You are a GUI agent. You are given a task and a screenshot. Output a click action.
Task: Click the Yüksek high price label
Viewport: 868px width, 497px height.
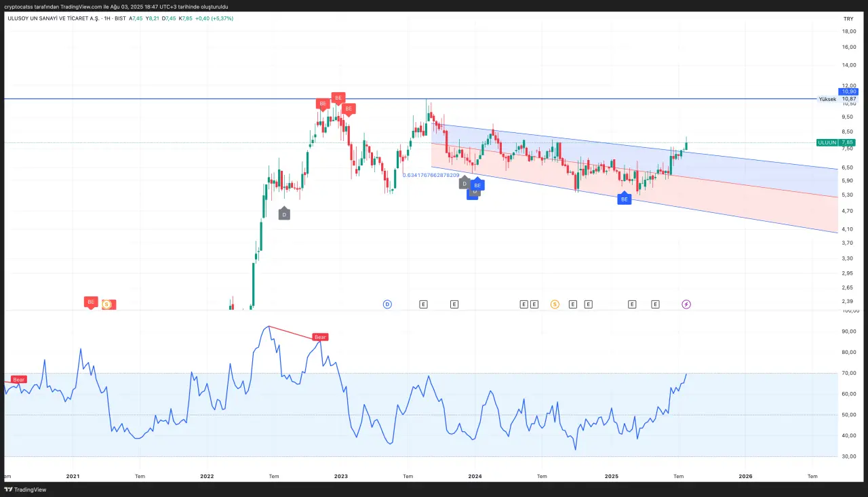[827, 99]
